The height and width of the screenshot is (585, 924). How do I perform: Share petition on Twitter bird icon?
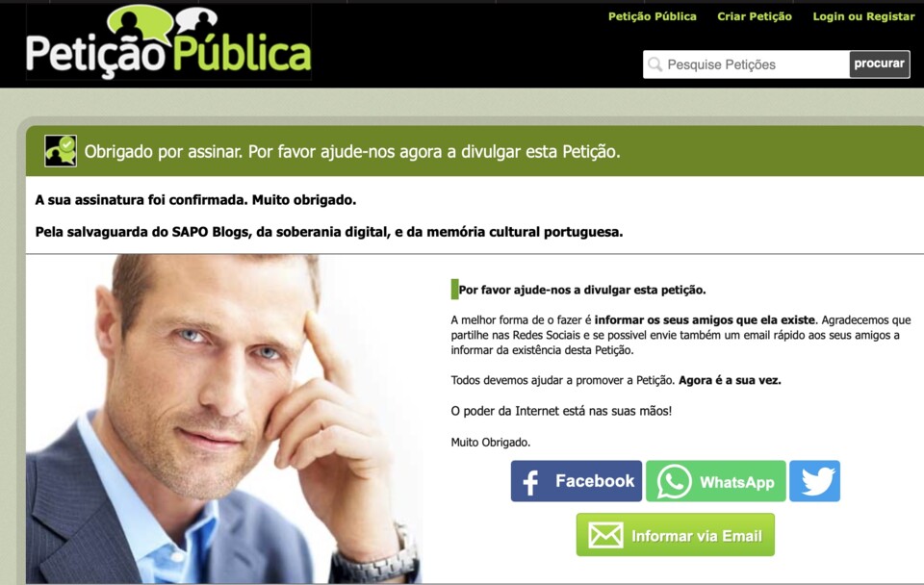point(814,481)
